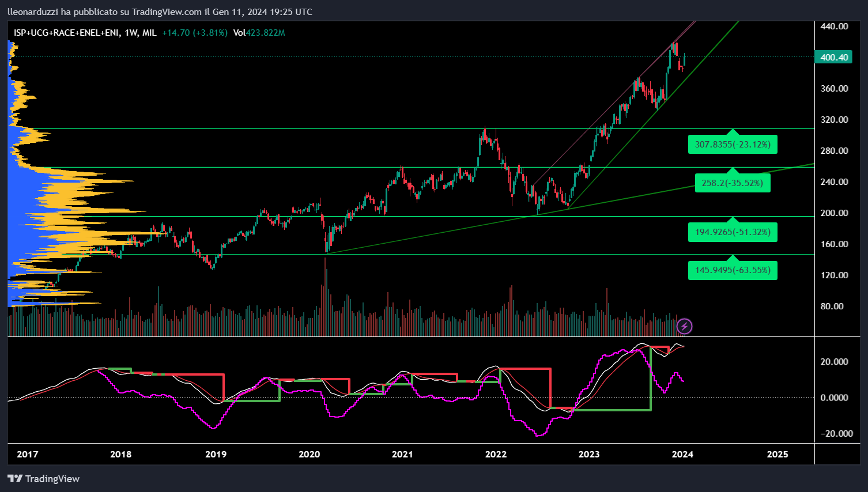The width and height of the screenshot is (868, 492).
Task: Click the 440.00 price scale value
Action: tap(834, 26)
